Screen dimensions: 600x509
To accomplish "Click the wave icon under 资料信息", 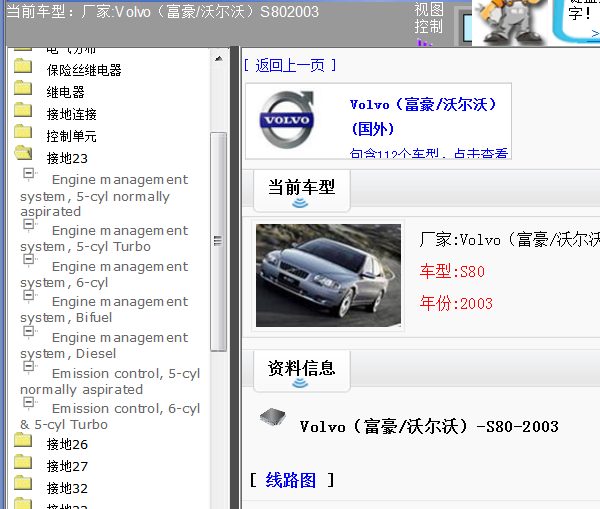I will click(x=300, y=383).
